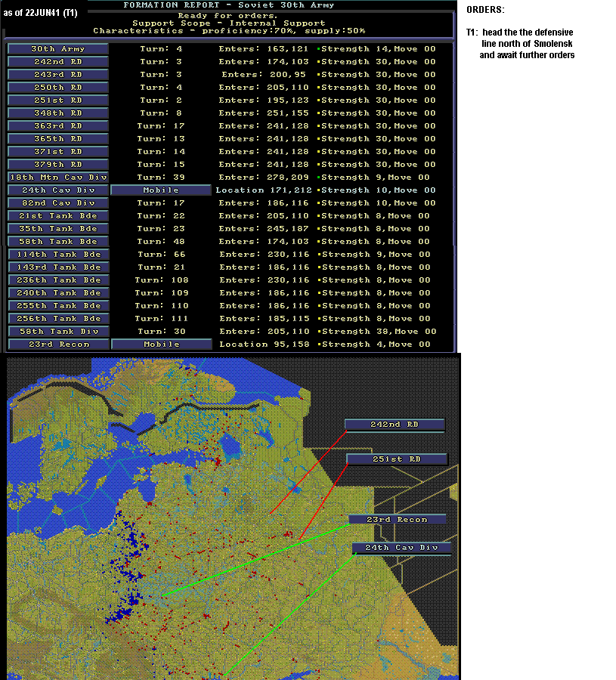Click 'Location 171,212' for 24th Cav Div
This screenshot has height=680, width=616.
click(x=264, y=190)
